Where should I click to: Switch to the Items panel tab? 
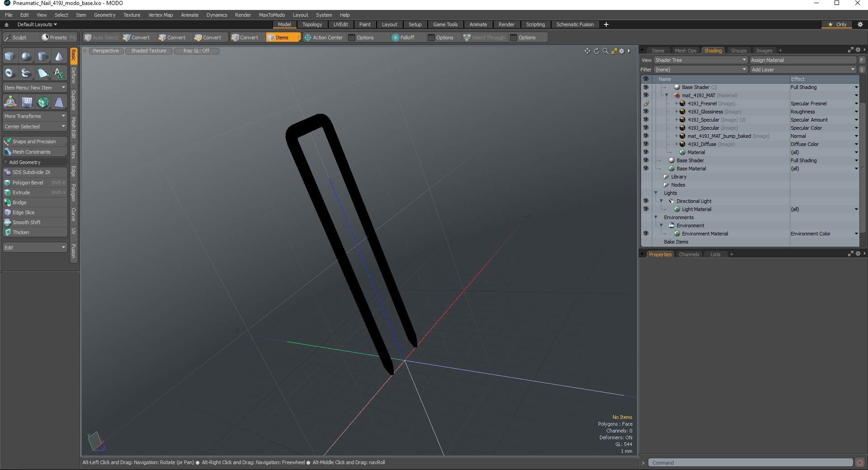click(x=658, y=51)
